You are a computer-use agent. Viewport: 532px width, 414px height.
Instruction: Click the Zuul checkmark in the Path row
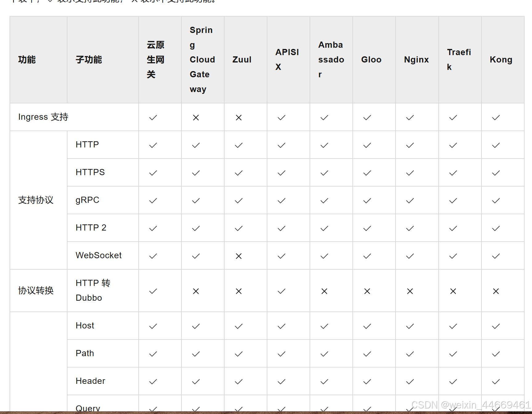(239, 354)
